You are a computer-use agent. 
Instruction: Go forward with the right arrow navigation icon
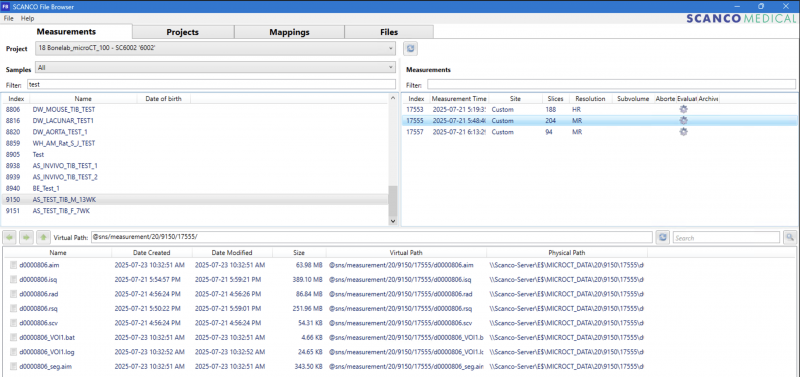pos(27,237)
